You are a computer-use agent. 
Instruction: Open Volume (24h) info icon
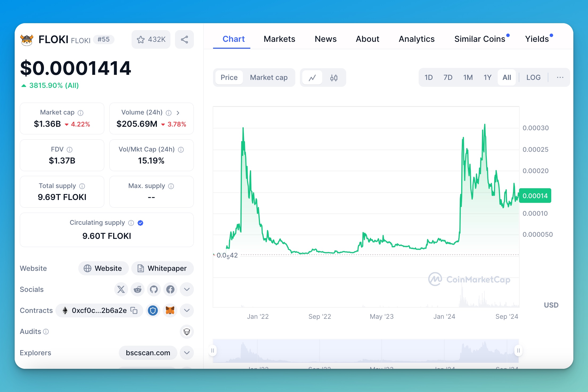(169, 113)
